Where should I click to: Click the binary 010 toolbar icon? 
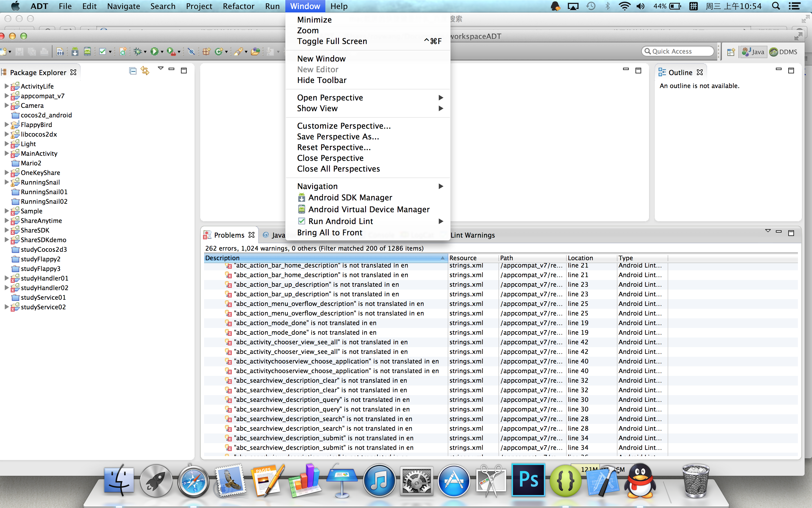(60, 51)
